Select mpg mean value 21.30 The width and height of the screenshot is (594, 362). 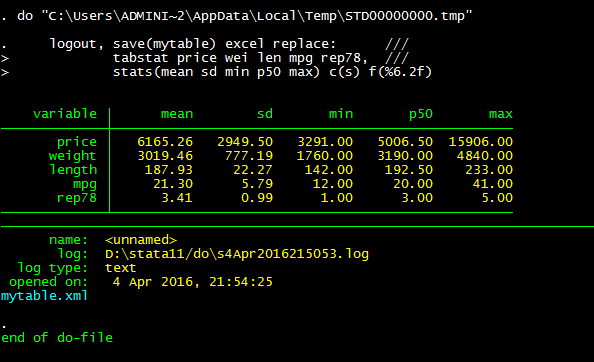tap(173, 184)
